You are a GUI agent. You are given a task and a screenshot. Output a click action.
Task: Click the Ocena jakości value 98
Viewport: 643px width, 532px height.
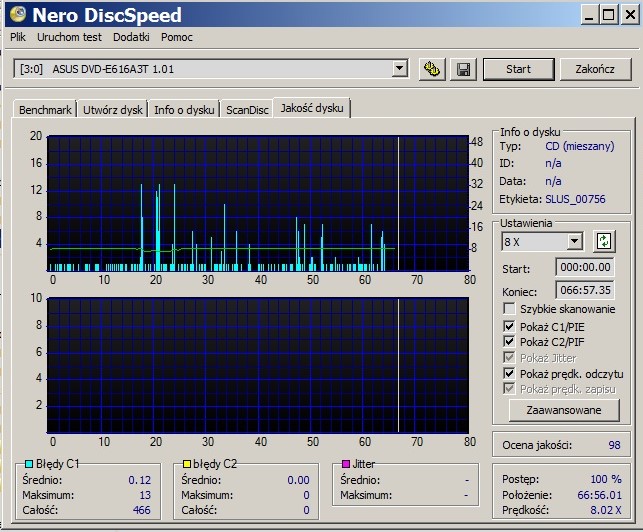pyautogui.click(x=614, y=445)
